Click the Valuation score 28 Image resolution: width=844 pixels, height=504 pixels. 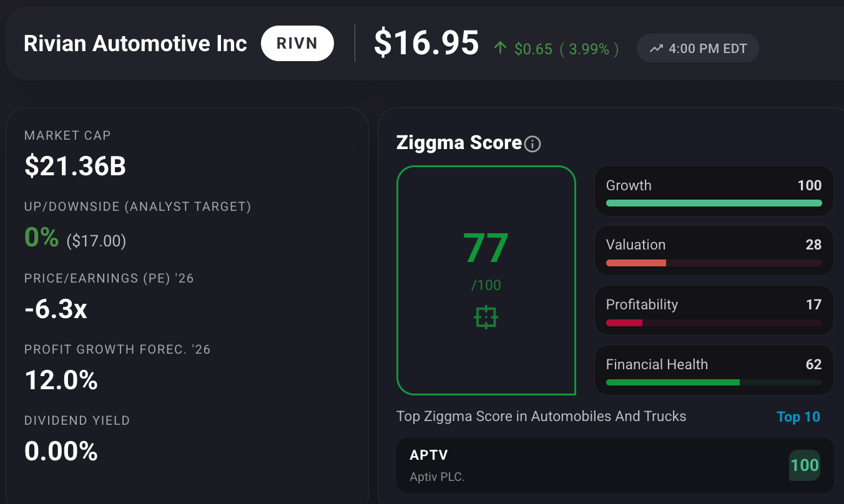click(x=813, y=245)
